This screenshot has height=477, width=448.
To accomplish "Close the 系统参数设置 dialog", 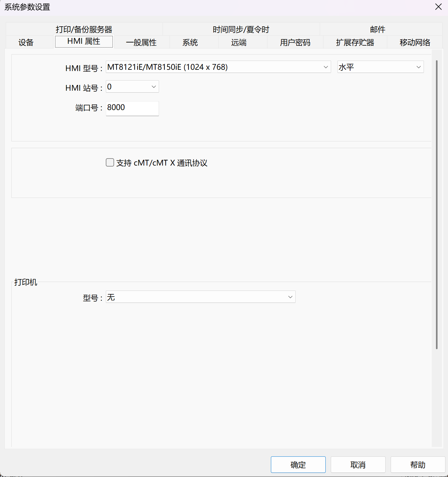I will coord(438,7).
